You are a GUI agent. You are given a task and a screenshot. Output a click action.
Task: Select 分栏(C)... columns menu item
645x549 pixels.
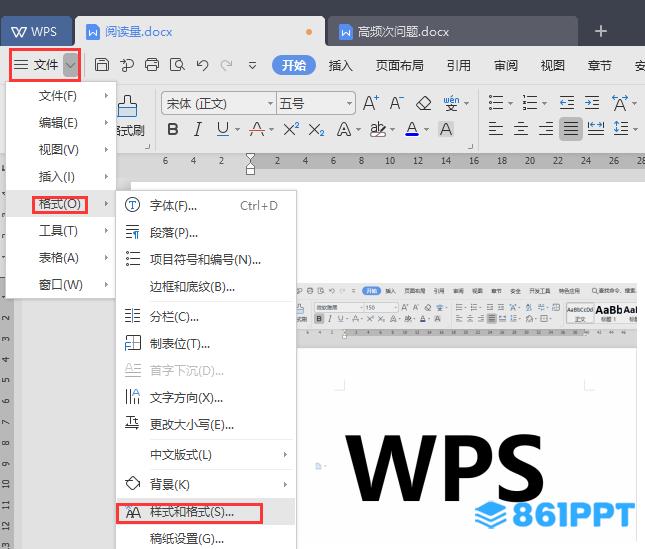click(x=206, y=317)
